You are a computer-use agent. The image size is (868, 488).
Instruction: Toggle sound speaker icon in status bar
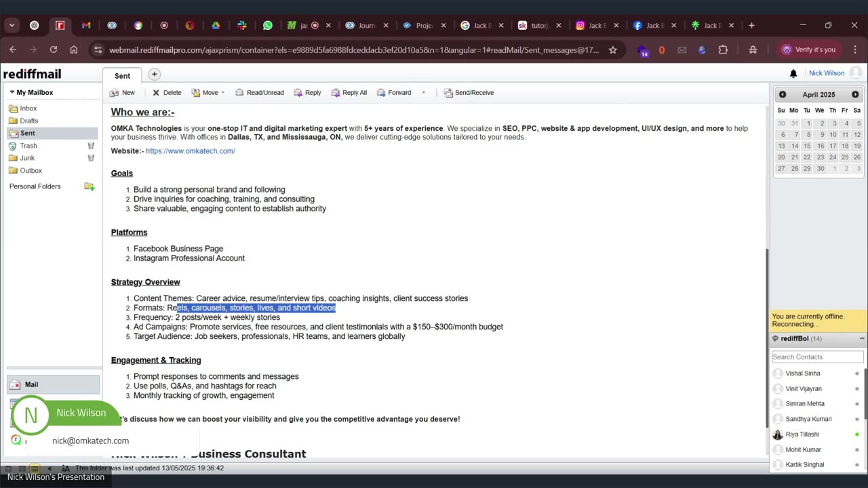pyautogui.click(x=49, y=468)
